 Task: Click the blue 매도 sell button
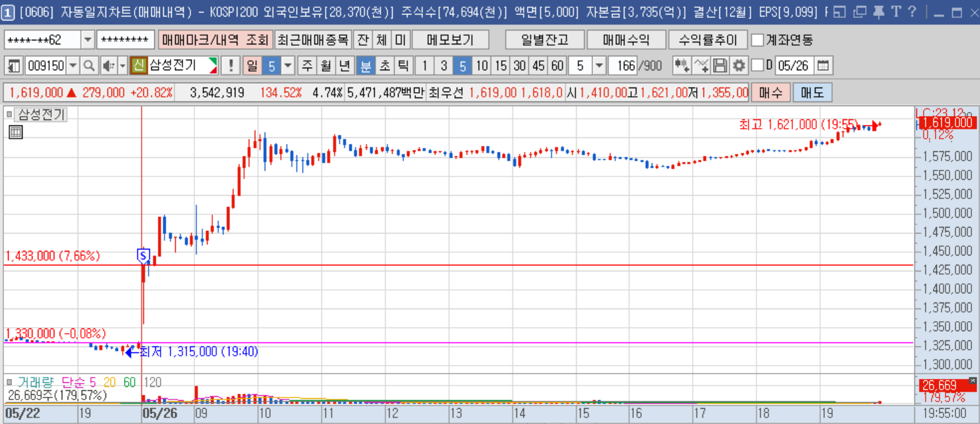point(812,92)
